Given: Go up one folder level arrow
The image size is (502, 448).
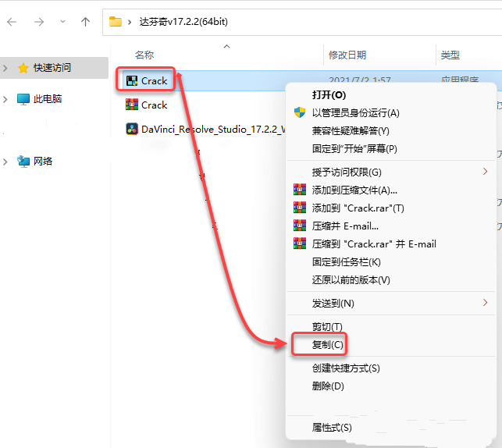Looking at the screenshot, I should (x=85, y=22).
